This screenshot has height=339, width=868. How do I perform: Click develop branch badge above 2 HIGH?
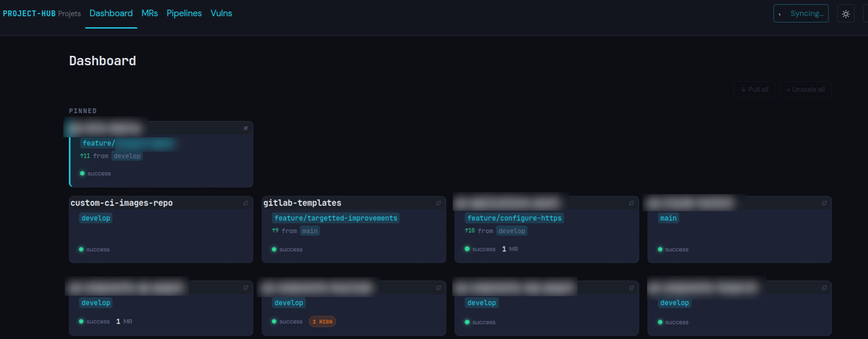coord(289,302)
